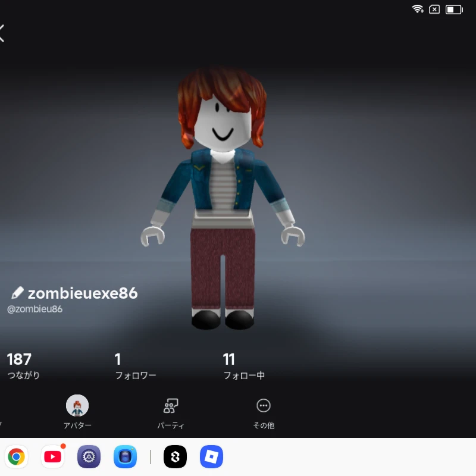This screenshot has width=476, height=476.
Task: Select the display name zombieuexe86
Action: click(x=83, y=293)
